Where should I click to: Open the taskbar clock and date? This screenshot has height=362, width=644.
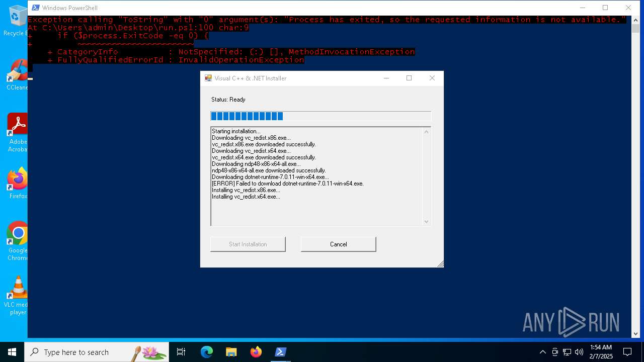[601, 352]
